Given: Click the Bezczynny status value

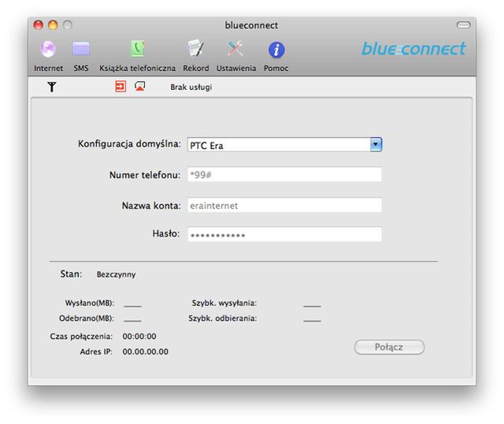Looking at the screenshot, I should coord(116,274).
